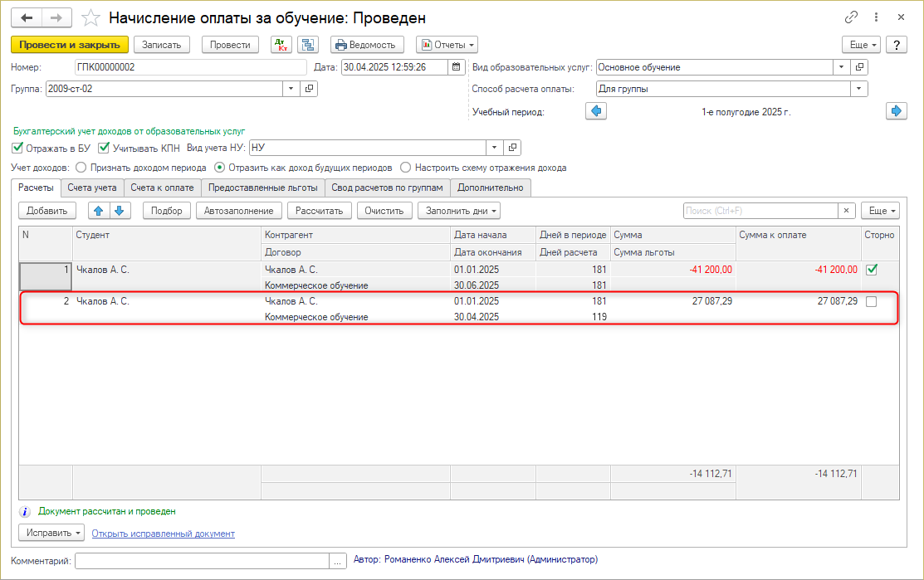The image size is (924, 580).
Task: Get link to document chain icon
Action: point(851,17)
